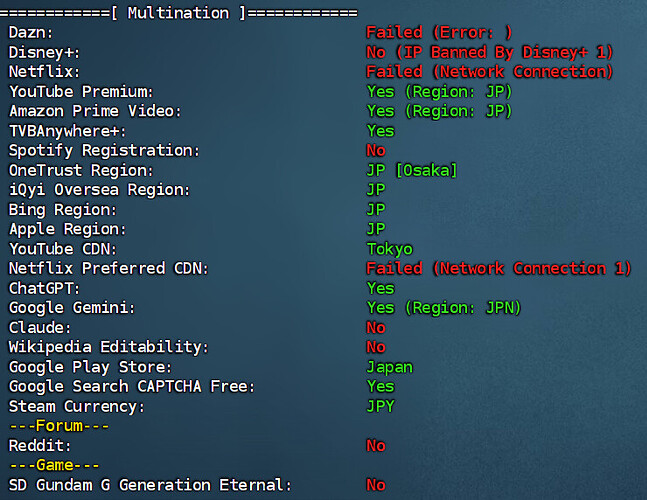This screenshot has width=647, height=500.
Task: Click the 'Spotify Registration:' label
Action: (104, 151)
